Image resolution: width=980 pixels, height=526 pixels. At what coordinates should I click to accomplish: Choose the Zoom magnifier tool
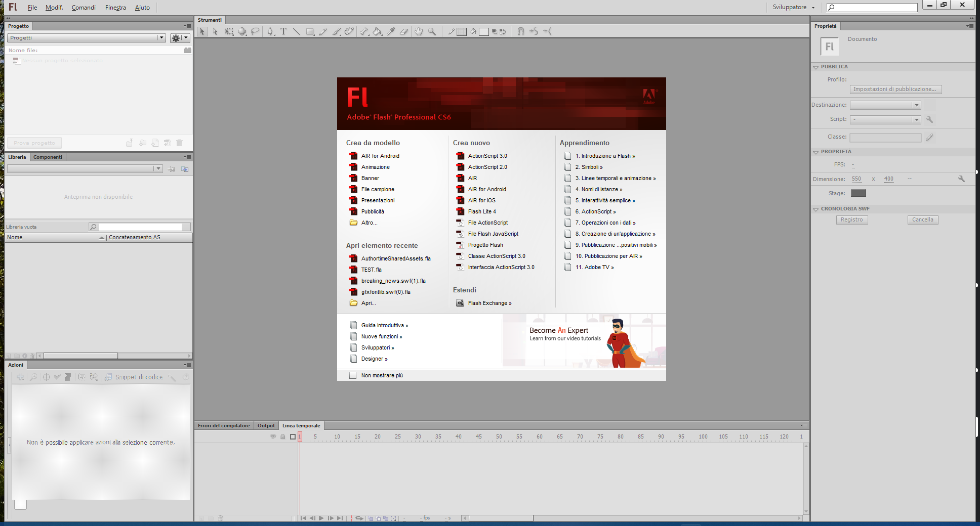point(432,31)
